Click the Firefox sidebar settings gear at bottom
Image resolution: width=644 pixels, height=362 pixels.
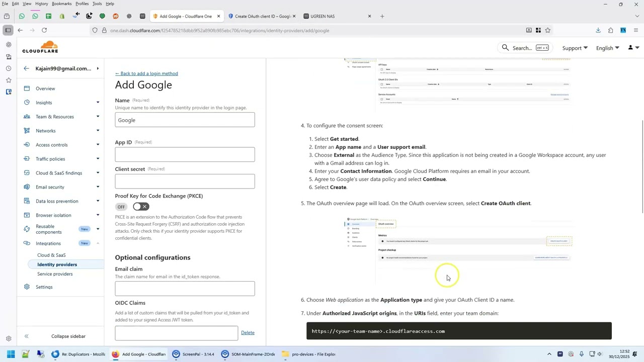9,339
